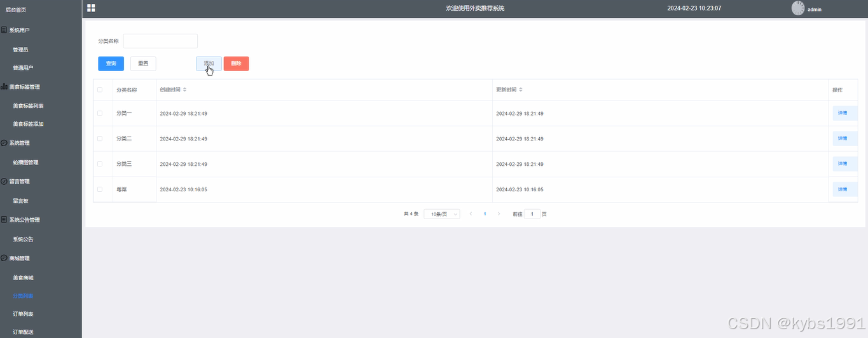
Task: Focus the 前往 page jump input
Action: pos(532,214)
